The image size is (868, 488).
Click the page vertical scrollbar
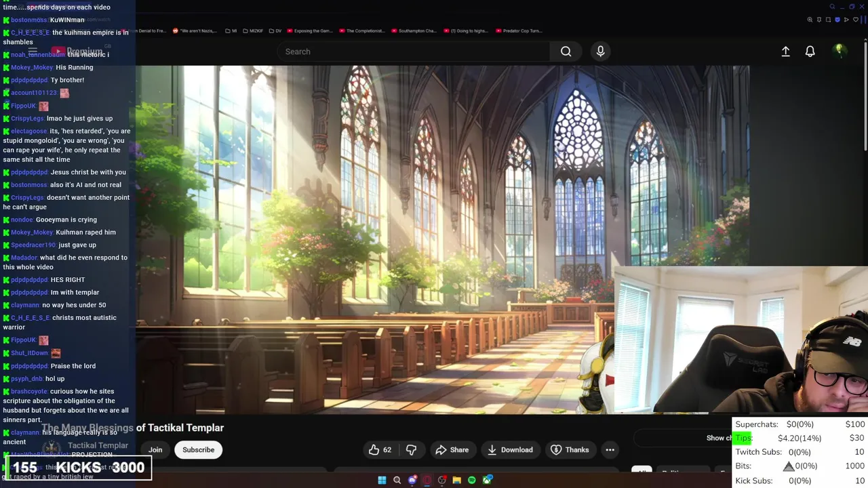coord(865,95)
